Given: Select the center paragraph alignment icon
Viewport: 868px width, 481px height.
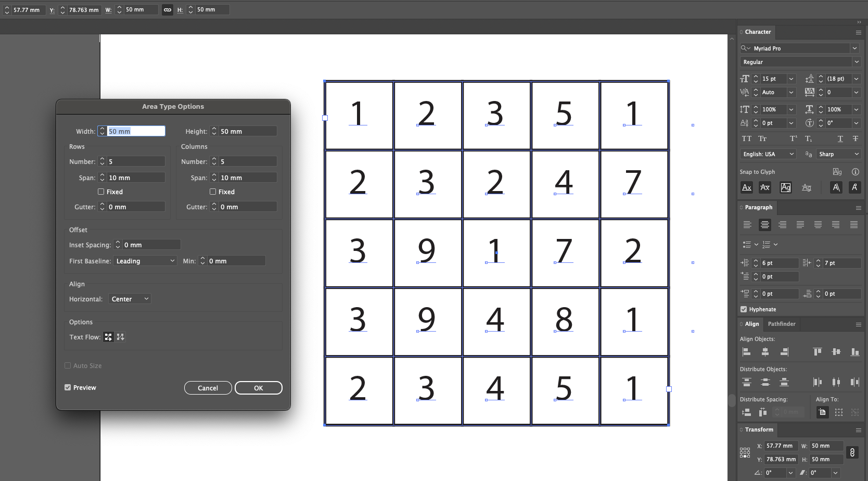Looking at the screenshot, I should point(764,224).
